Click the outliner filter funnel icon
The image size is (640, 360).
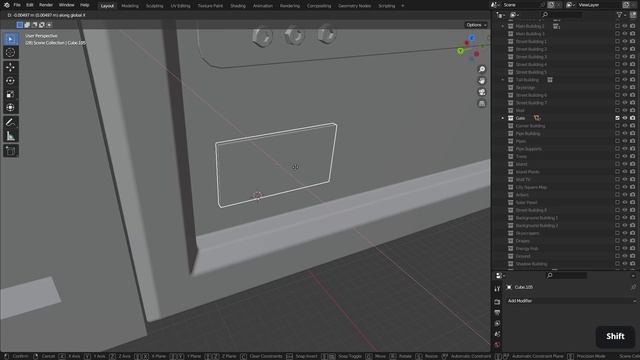(x=619, y=15)
